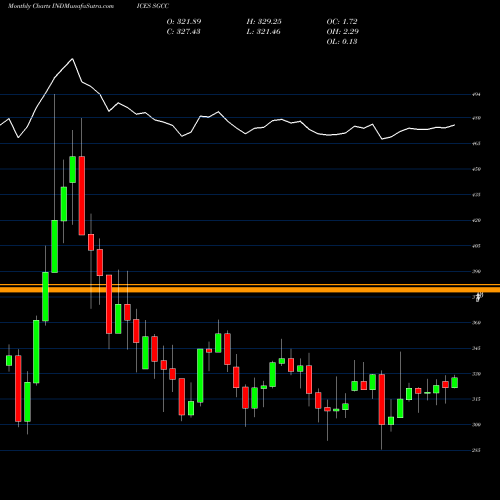Click the 494 price axis label

(476, 95)
